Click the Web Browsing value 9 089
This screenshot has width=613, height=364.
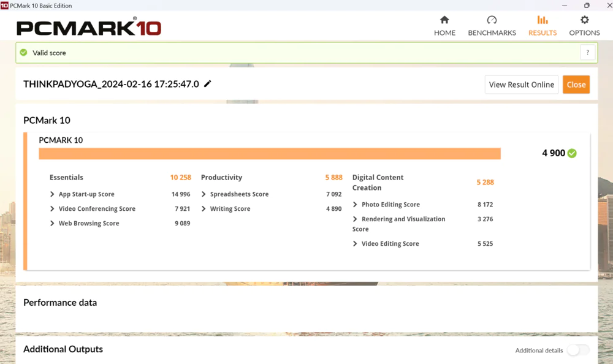click(x=183, y=223)
